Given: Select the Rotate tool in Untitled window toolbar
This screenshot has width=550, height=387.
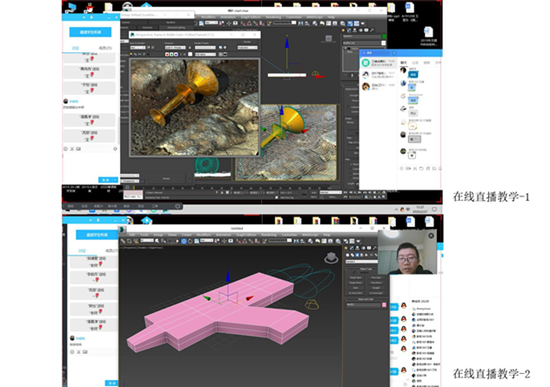Looking at the screenshot, I should pyautogui.click(x=190, y=241).
